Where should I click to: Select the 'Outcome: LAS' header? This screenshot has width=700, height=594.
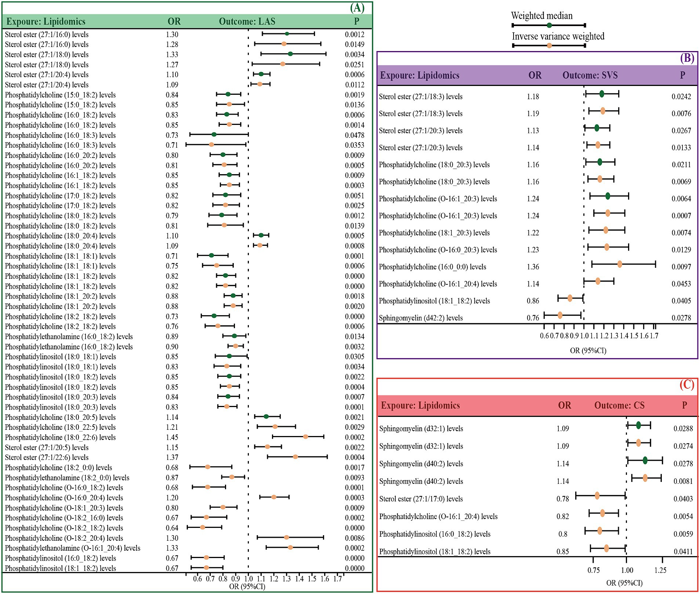[247, 21]
